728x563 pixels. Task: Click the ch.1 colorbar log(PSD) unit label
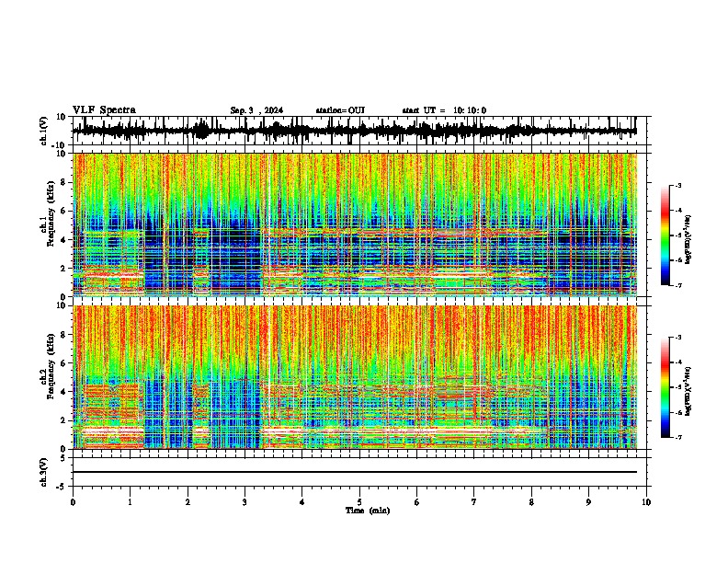(688, 240)
